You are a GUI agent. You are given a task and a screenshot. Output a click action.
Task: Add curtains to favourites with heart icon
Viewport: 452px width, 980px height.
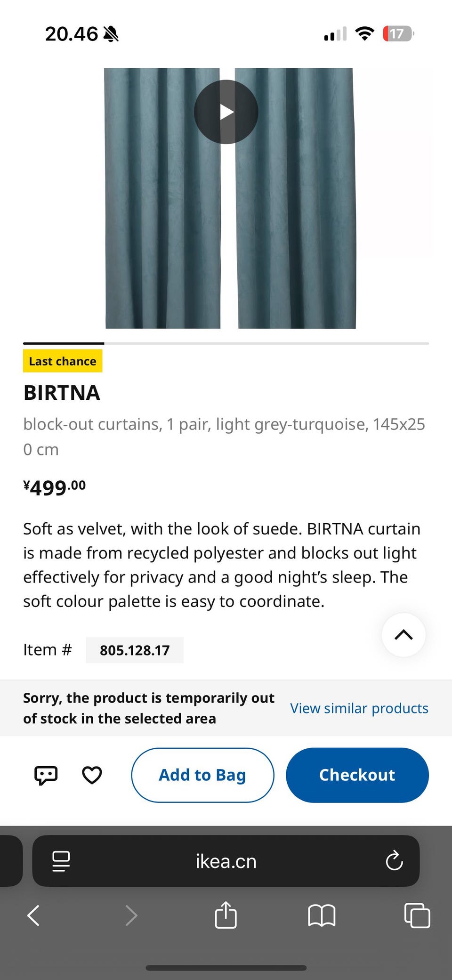click(x=92, y=775)
